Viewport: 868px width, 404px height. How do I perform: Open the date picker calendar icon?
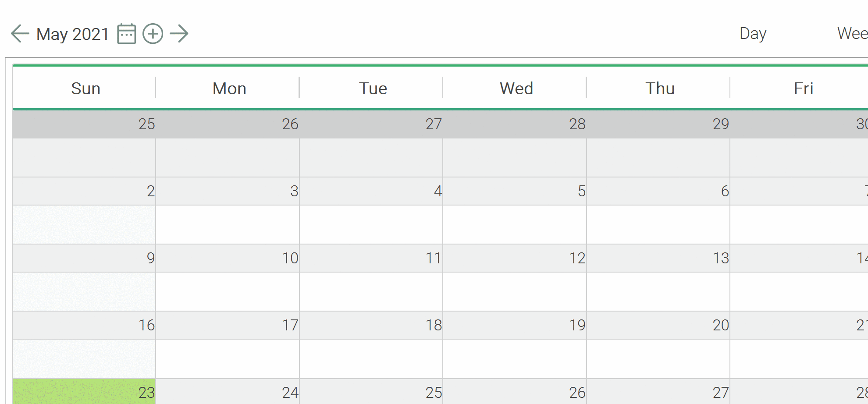126,34
